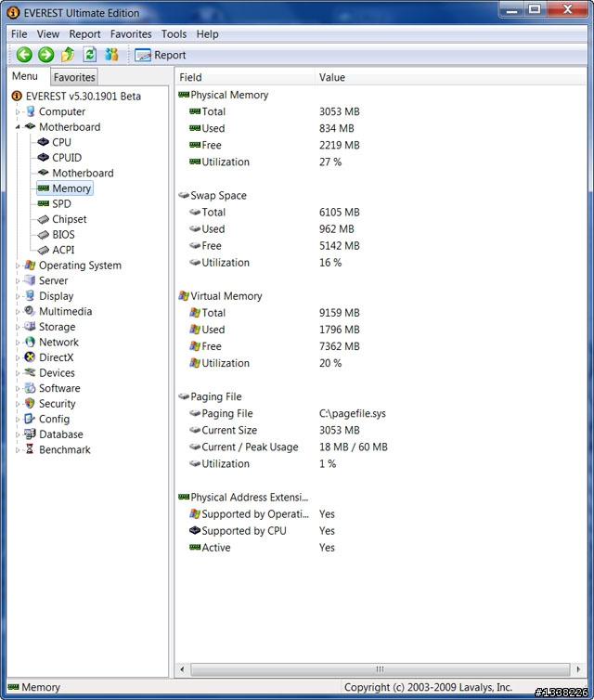Viewport: 594px width, 700px height.
Task: Click the DirectX logo icon
Action: [x=30, y=357]
